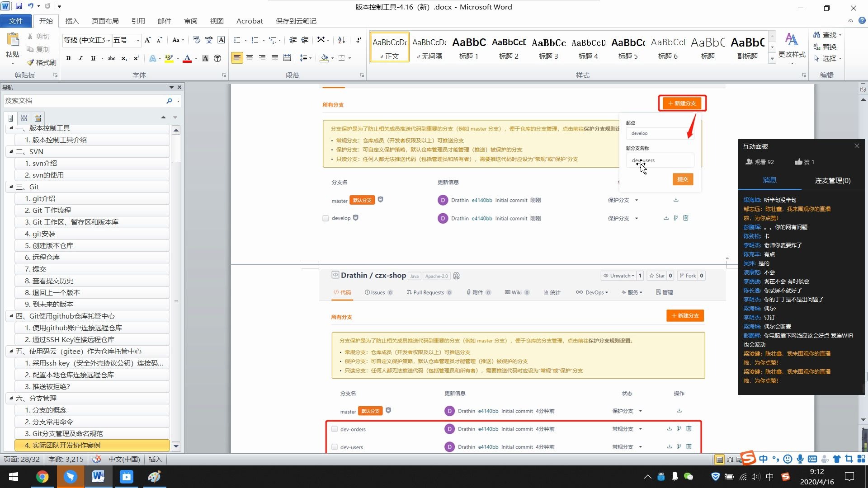Increase paragraph indent
The height and width of the screenshot is (488, 868).
coord(305,40)
